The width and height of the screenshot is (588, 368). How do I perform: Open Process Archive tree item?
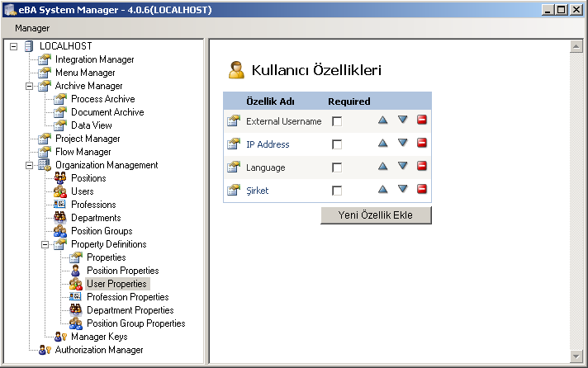(x=103, y=99)
